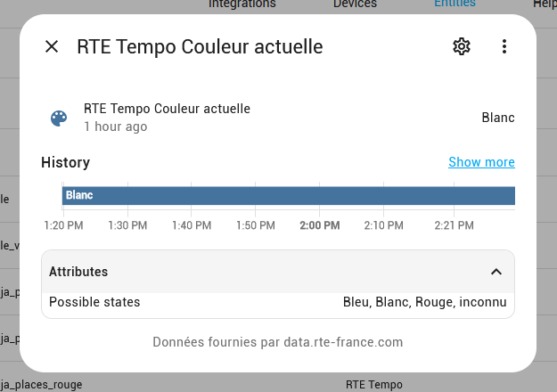Click the 2:21 PM timeline label
The image size is (557, 392).
point(454,225)
